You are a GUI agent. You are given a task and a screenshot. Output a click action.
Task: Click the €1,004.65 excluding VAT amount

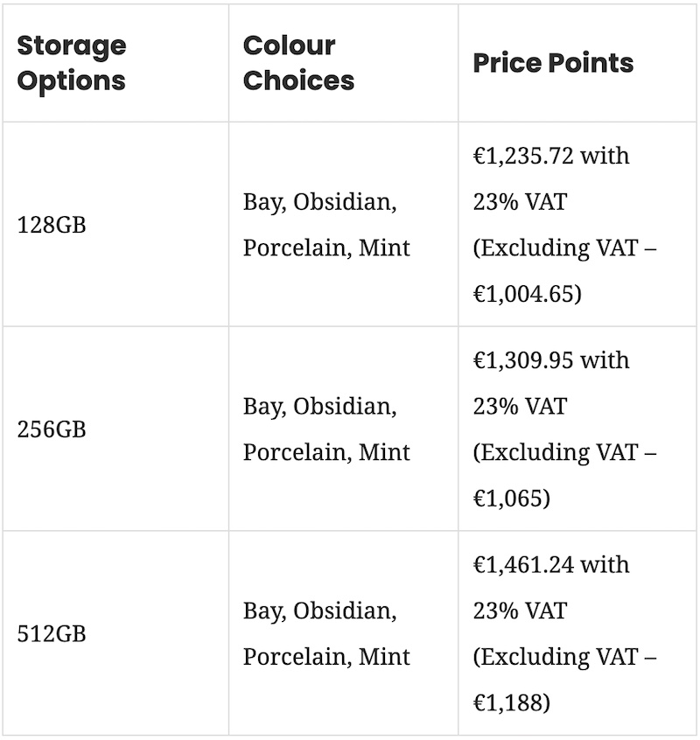527,294
